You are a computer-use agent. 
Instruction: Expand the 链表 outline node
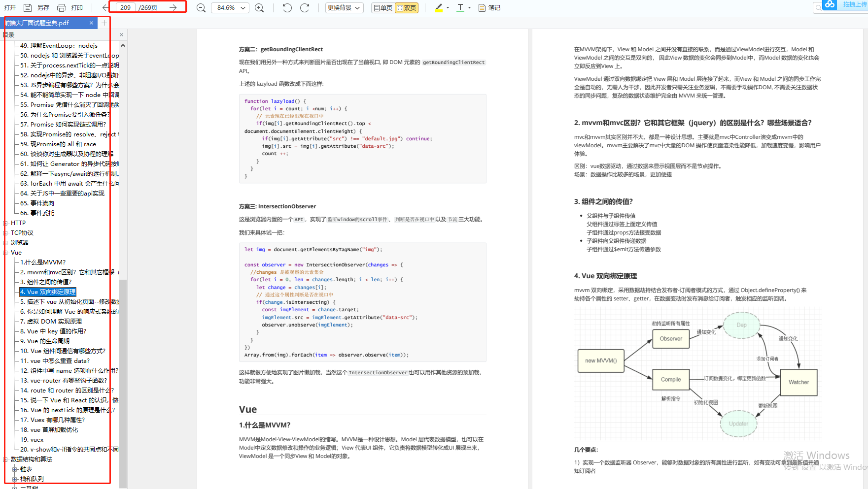coord(15,469)
